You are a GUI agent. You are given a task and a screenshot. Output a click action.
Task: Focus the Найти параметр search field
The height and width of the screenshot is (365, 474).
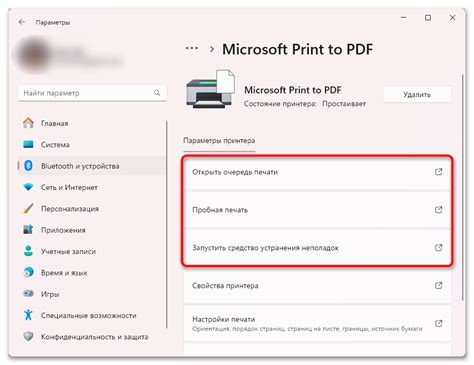[x=92, y=93]
